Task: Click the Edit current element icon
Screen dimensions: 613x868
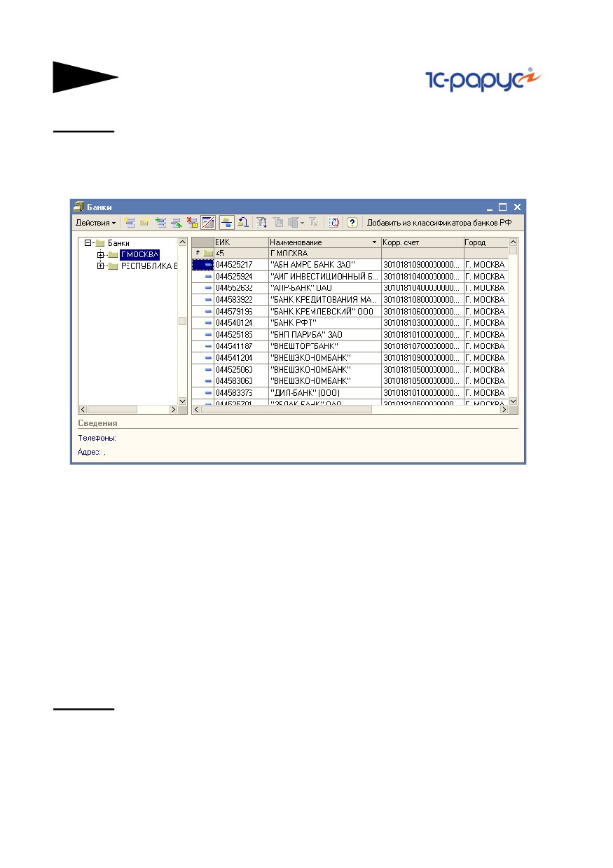Action: (176, 223)
